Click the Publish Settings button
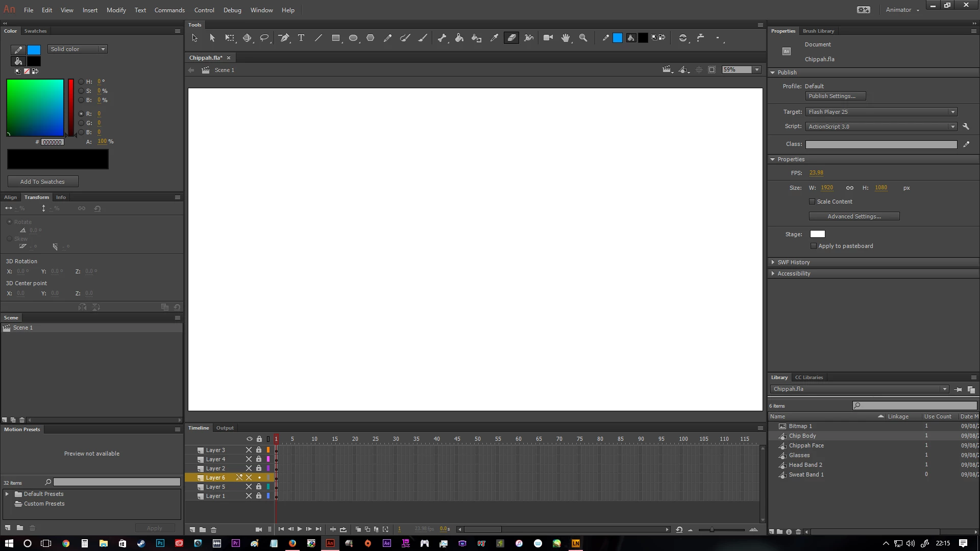Screen dimensions: 980x551 point(835,96)
